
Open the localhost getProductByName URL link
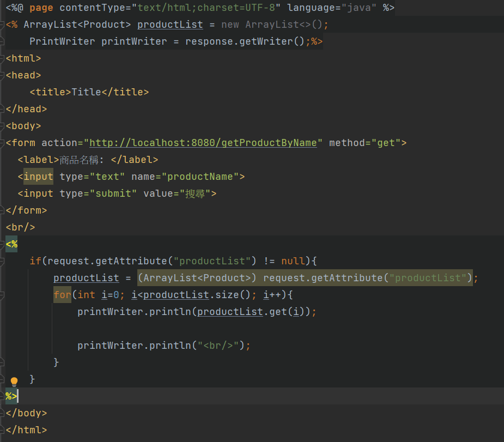pyautogui.click(x=203, y=143)
